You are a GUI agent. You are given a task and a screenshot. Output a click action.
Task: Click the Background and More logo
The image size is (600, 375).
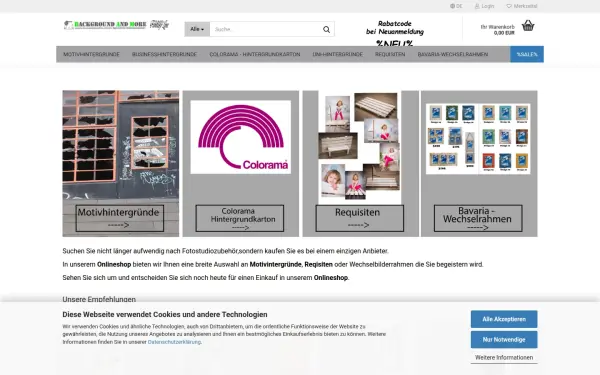[116, 25]
